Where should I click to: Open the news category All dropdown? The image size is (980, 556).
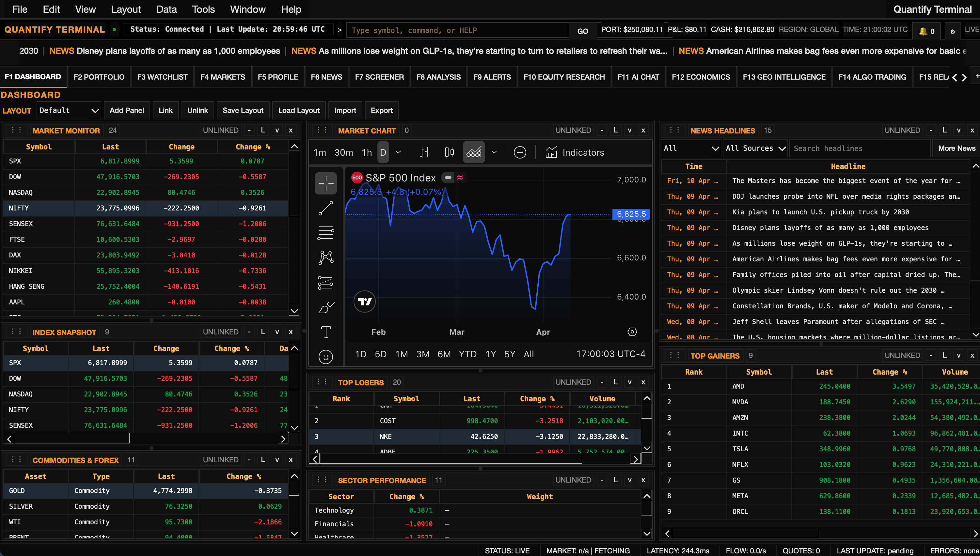(x=691, y=148)
